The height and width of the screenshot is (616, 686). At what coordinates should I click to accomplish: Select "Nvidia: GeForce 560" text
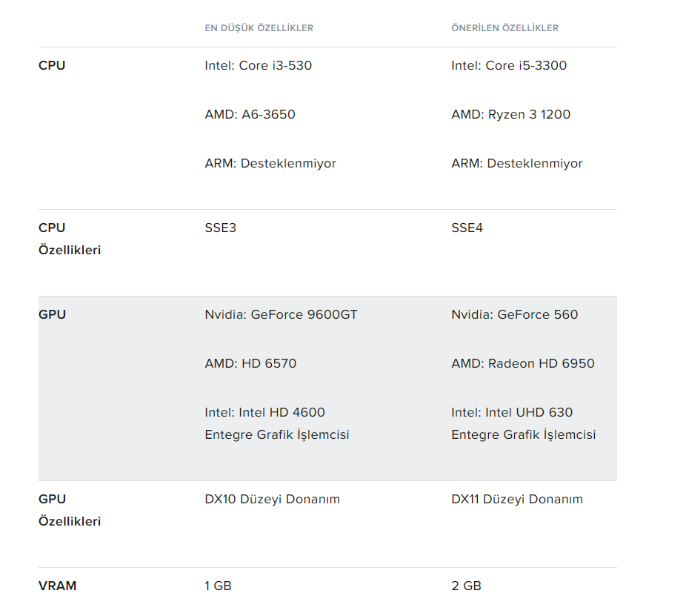pos(514,314)
